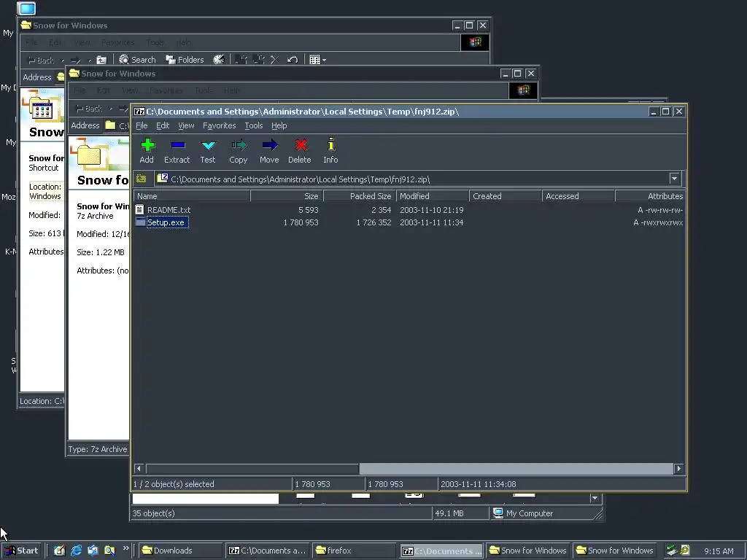The image size is (747, 560).
Task: Click the magnifier quick launch icon
Action: coord(109,551)
